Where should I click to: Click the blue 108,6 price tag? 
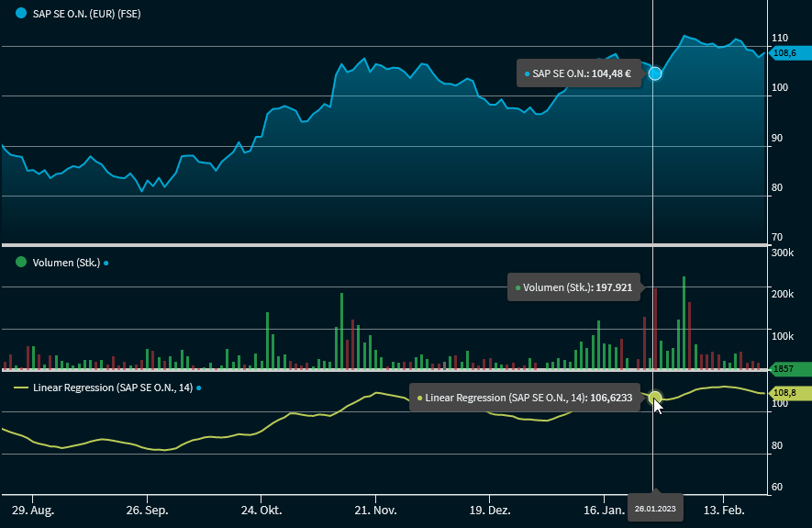[x=787, y=53]
